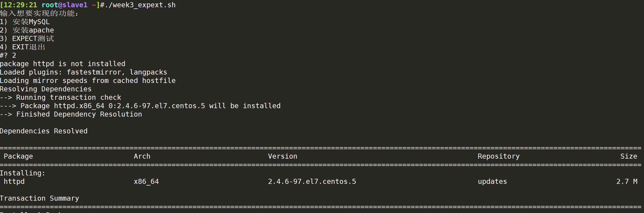Viewport: 644px width, 213px height.
Task: Select menu option 1 安装MySQL line
Action: tap(25, 22)
